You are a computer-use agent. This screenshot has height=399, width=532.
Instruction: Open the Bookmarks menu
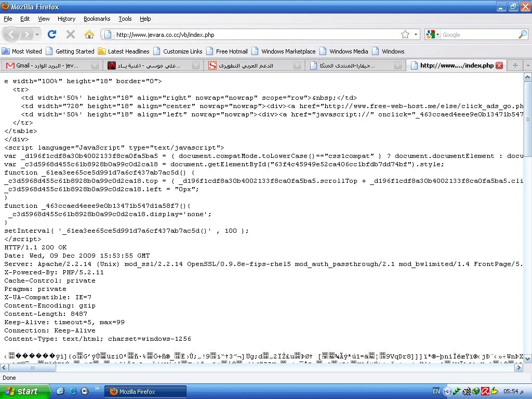point(97,19)
